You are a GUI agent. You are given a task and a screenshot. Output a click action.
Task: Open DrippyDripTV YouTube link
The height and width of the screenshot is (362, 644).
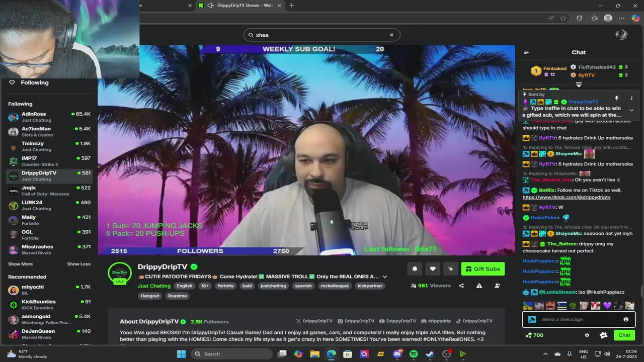click(x=398, y=321)
